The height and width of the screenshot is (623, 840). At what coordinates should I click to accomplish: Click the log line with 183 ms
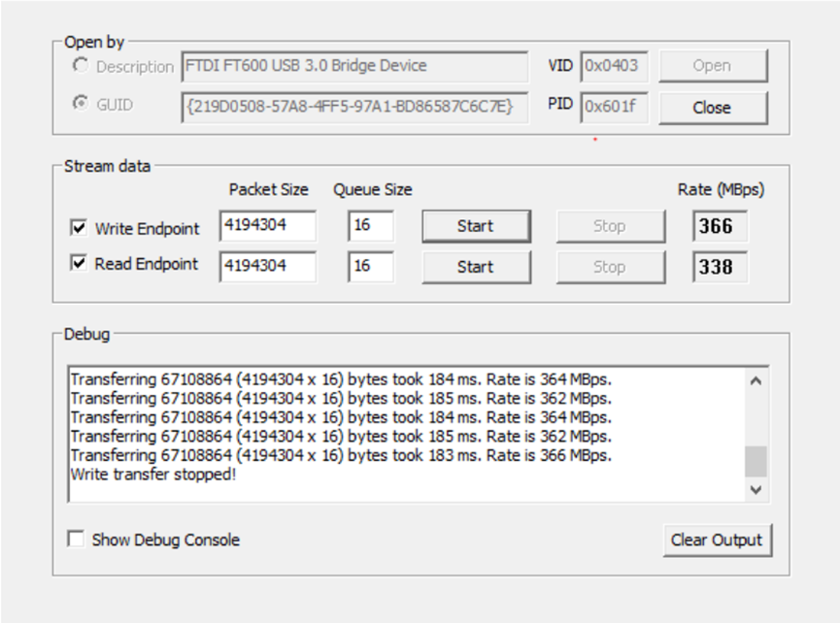click(341, 455)
